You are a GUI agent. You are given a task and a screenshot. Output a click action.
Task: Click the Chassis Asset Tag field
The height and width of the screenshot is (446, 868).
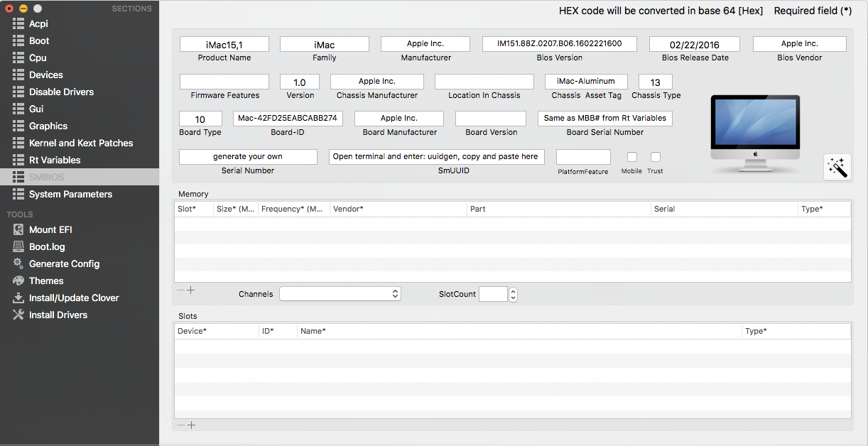coord(587,82)
